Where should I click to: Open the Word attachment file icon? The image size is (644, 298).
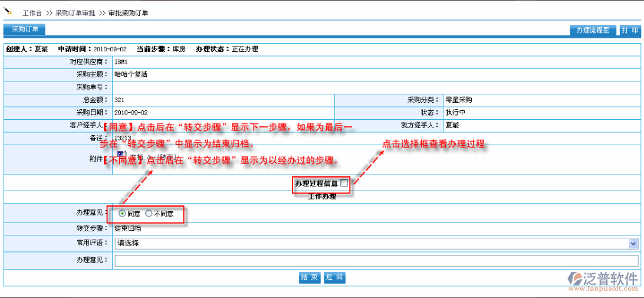120,155
